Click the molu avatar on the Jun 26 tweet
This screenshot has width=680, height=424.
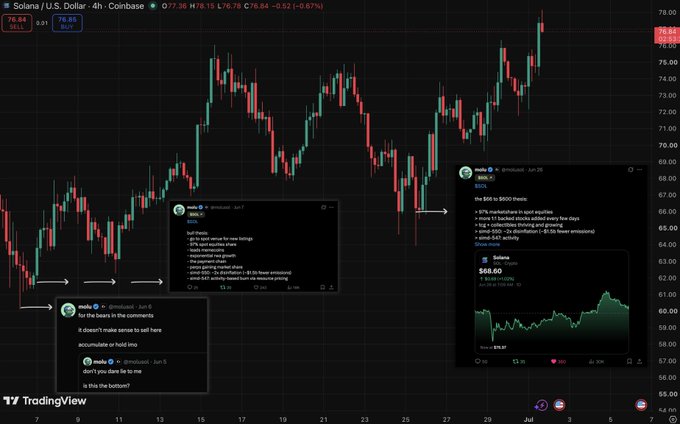pyautogui.click(x=466, y=173)
